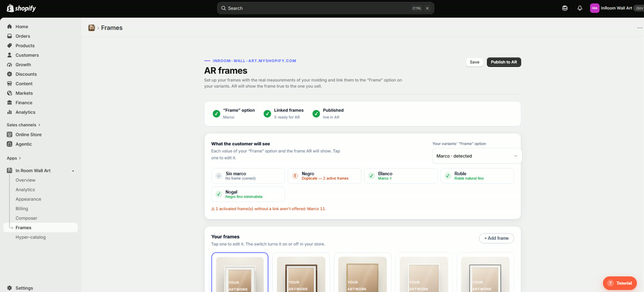Click the Orders icon

[9, 36]
